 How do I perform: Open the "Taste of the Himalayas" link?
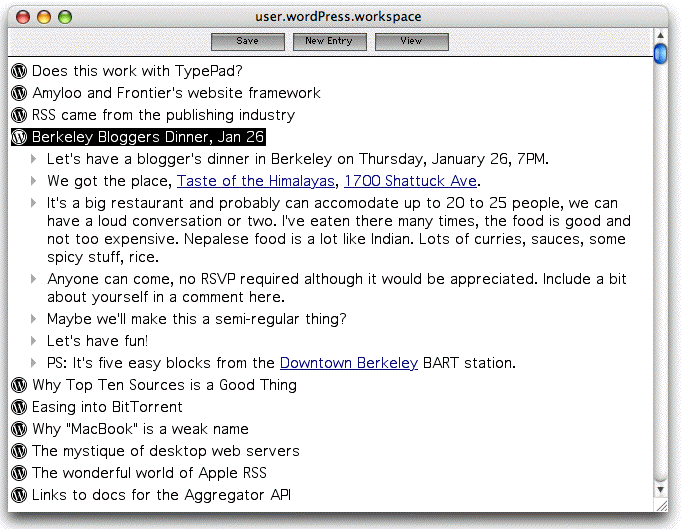point(257,181)
